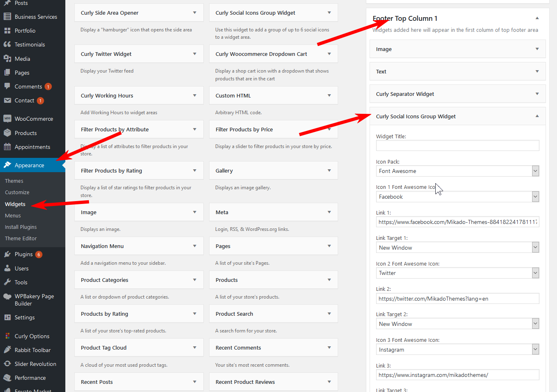Open the Themes submenu item
The image size is (557, 392).
pos(14,181)
